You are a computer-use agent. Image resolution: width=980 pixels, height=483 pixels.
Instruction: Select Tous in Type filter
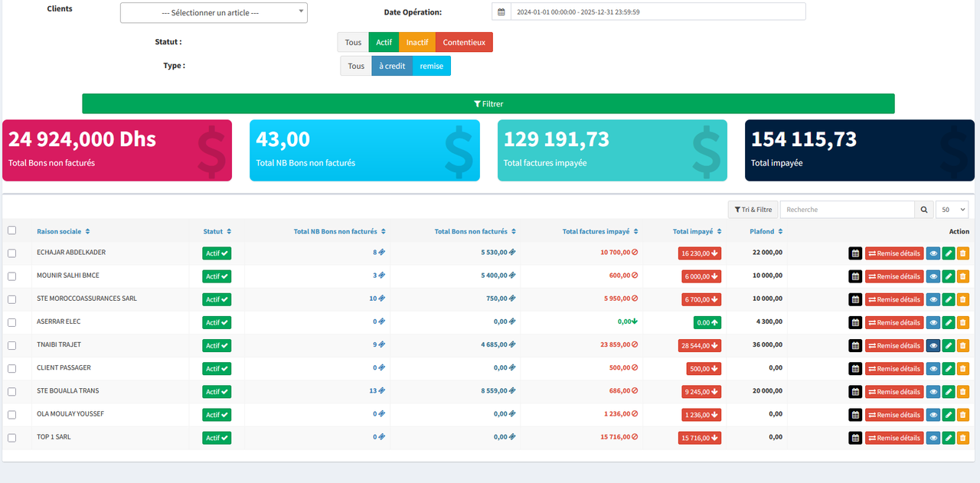356,66
